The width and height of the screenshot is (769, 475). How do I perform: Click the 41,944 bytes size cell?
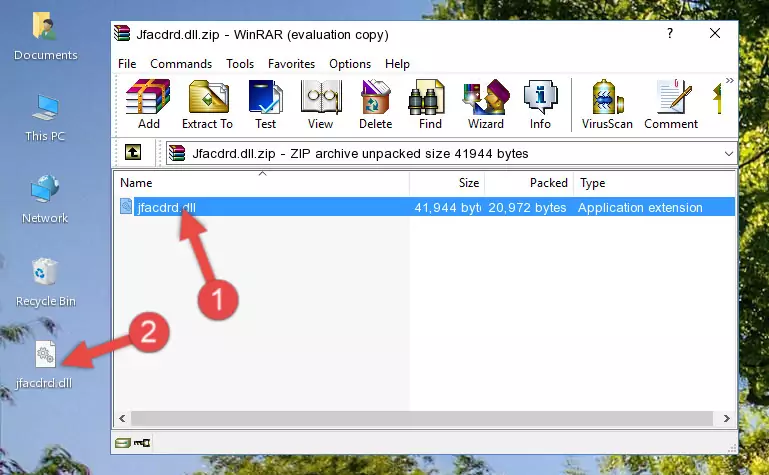(447, 208)
